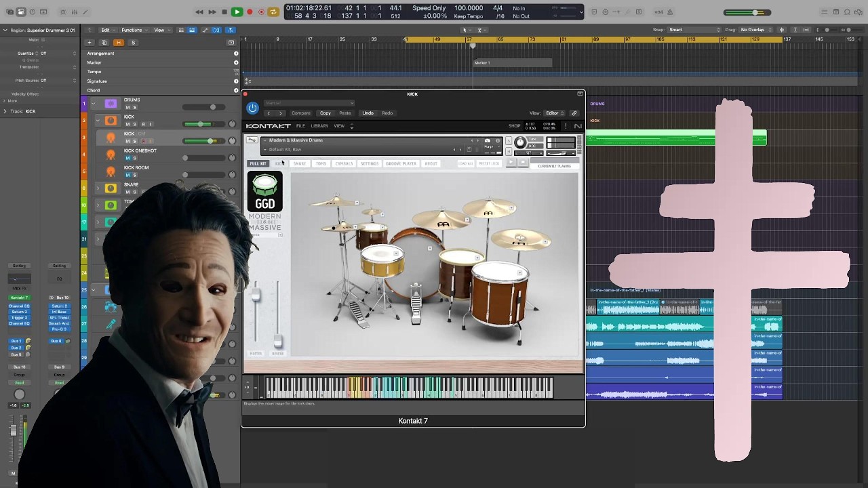The height and width of the screenshot is (488, 868).
Task: Show the Mixer icon in control bar
Action: (x=75, y=12)
